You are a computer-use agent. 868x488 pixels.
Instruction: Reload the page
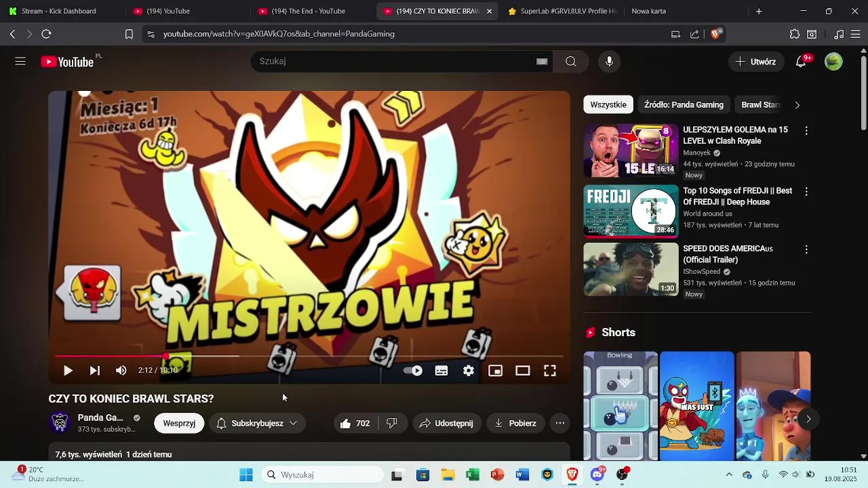point(46,34)
